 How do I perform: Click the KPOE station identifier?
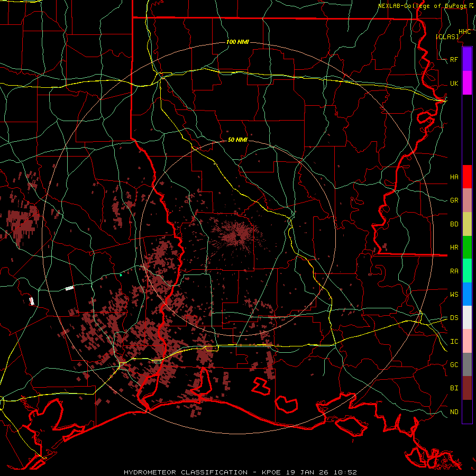coord(271,472)
